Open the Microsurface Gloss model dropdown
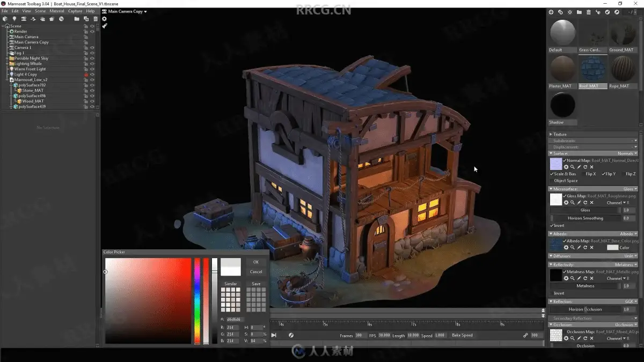644x362 pixels. [x=630, y=189]
